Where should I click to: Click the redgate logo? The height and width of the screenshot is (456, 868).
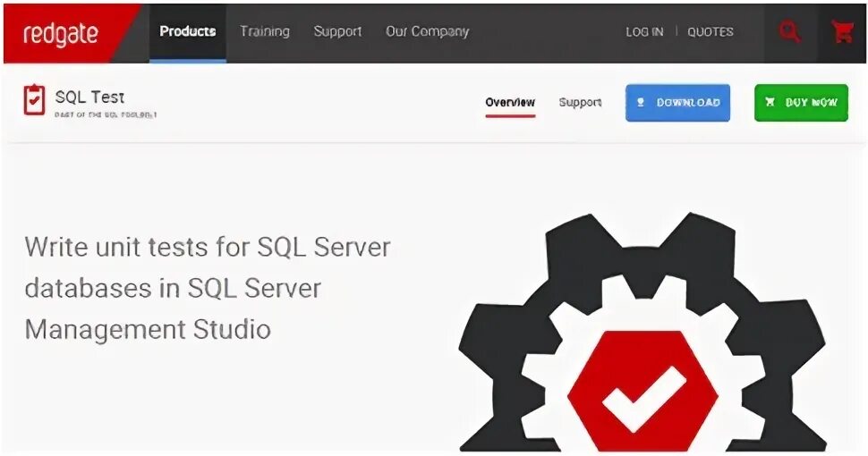pyautogui.click(x=61, y=34)
